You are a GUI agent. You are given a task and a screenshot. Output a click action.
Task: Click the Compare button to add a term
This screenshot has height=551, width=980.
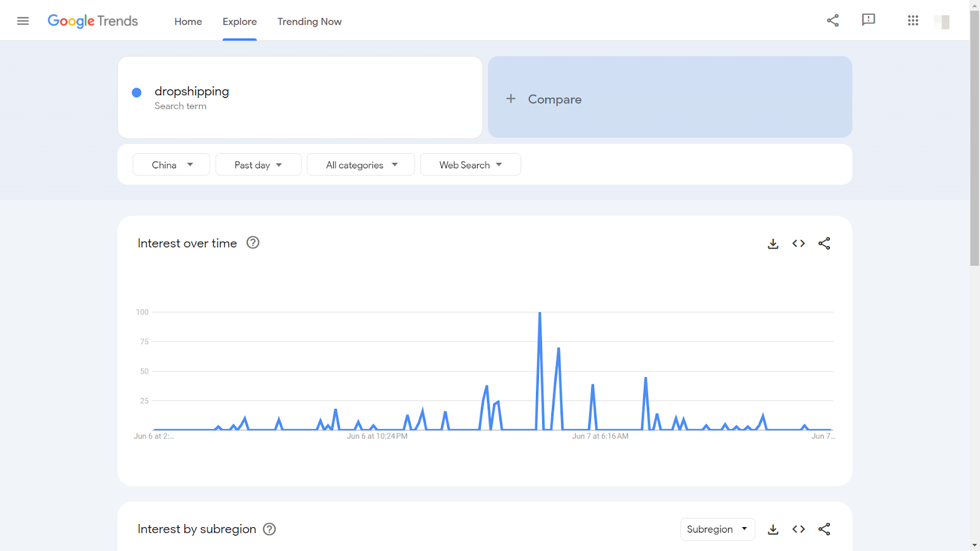(669, 98)
